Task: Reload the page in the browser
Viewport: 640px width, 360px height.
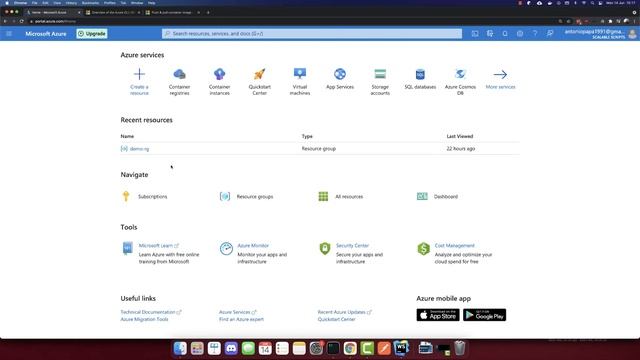Action: pyautogui.click(x=22, y=21)
